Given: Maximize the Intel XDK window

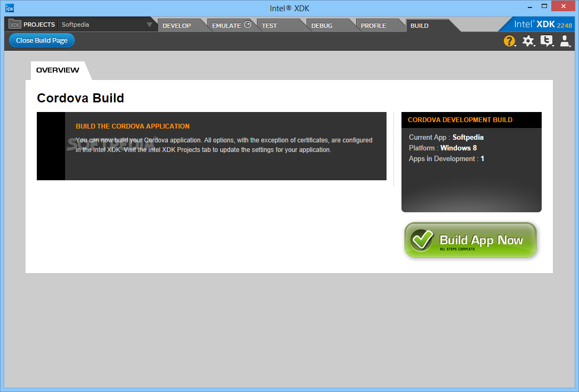Looking at the screenshot, I should coord(544,6).
